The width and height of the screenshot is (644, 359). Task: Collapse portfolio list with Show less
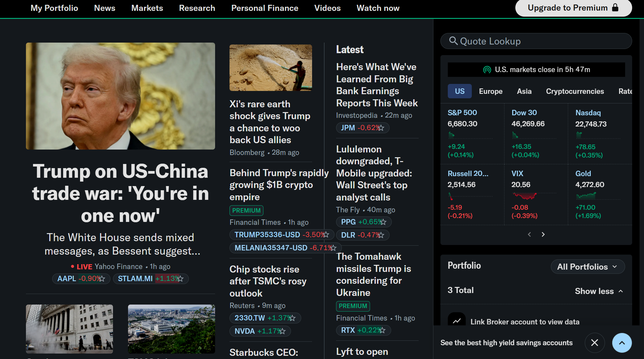(x=599, y=291)
